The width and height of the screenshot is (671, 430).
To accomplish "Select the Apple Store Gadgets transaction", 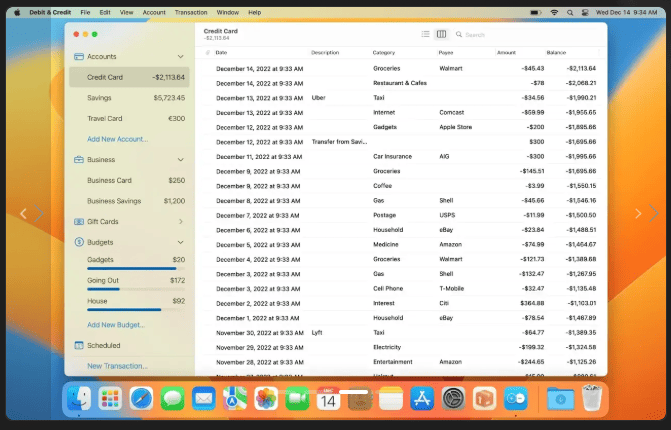I will pos(401,127).
